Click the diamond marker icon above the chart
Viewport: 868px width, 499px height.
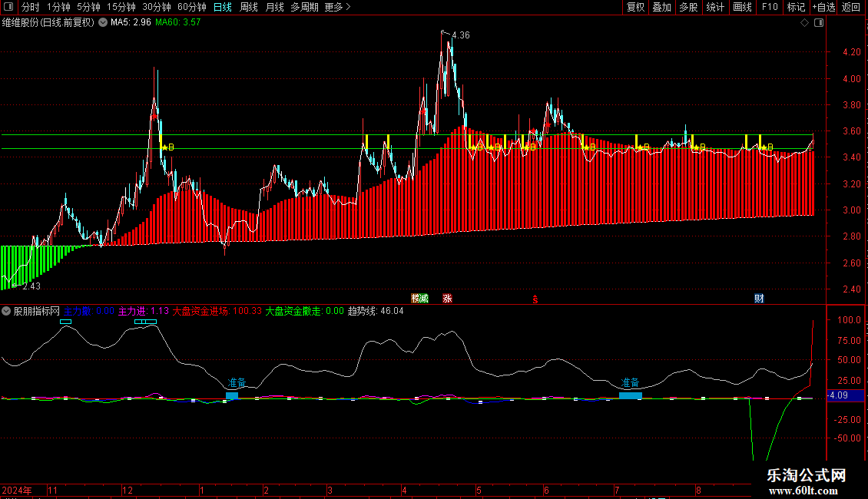coord(805,23)
